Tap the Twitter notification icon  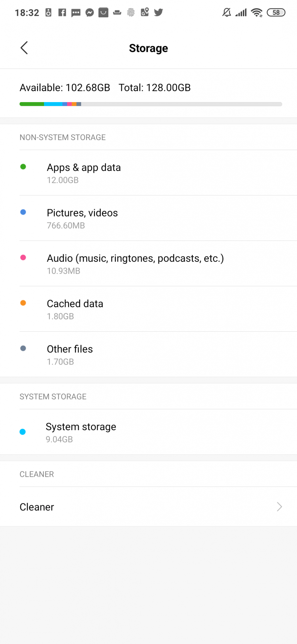coord(158,13)
